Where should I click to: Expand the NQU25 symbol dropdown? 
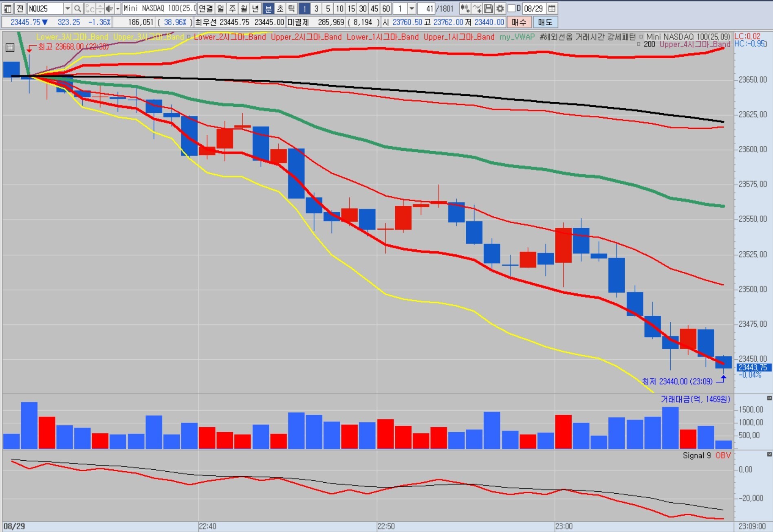tap(68, 9)
